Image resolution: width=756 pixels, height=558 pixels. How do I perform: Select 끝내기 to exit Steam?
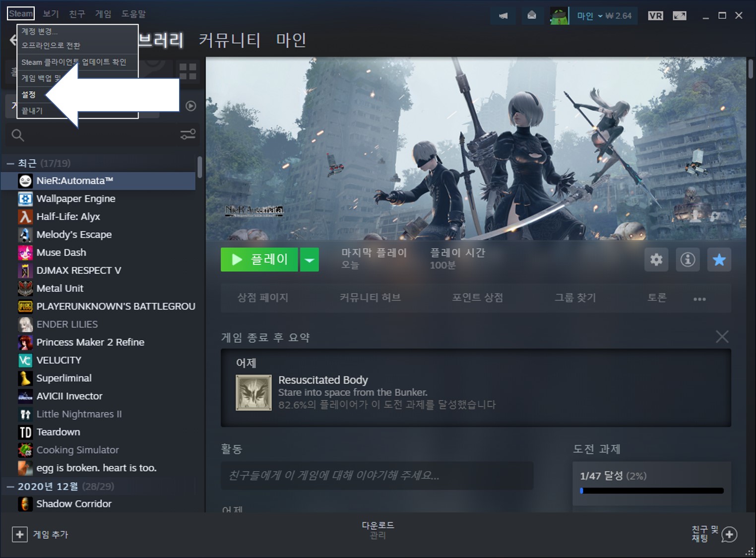tap(32, 111)
